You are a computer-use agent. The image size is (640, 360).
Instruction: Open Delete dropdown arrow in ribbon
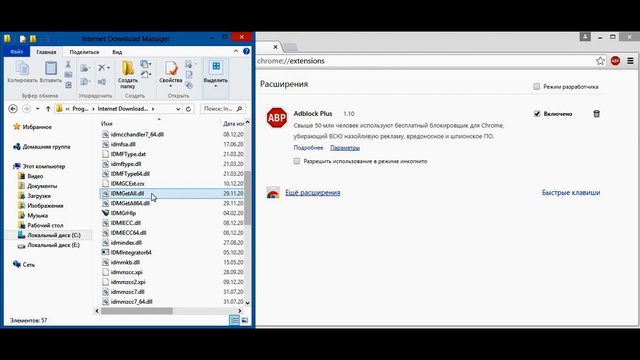[x=108, y=68]
